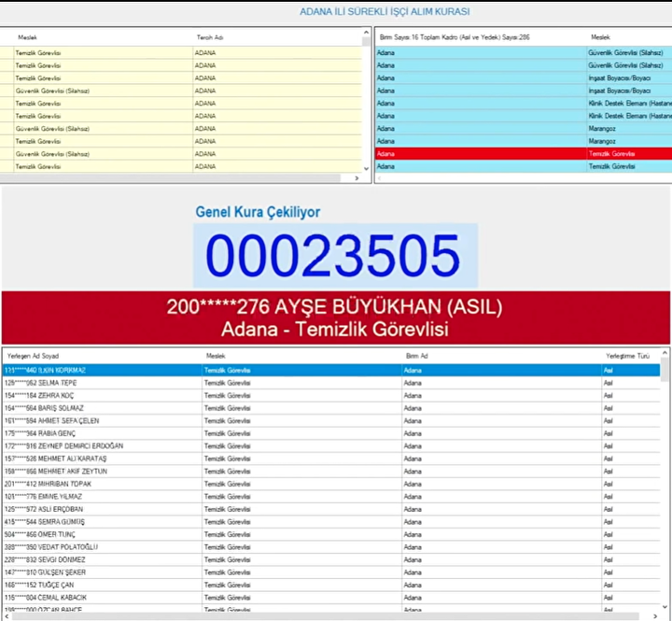
Task: Click the top-left table horizontal scrollbar track
Action: click(x=172, y=178)
